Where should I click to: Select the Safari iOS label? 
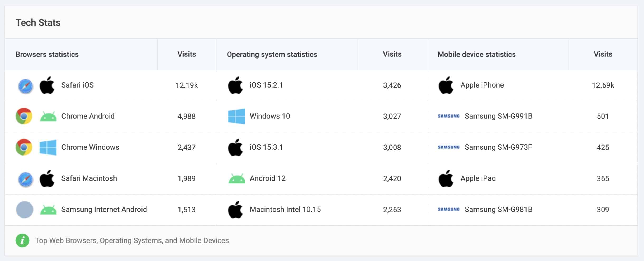[x=78, y=85]
